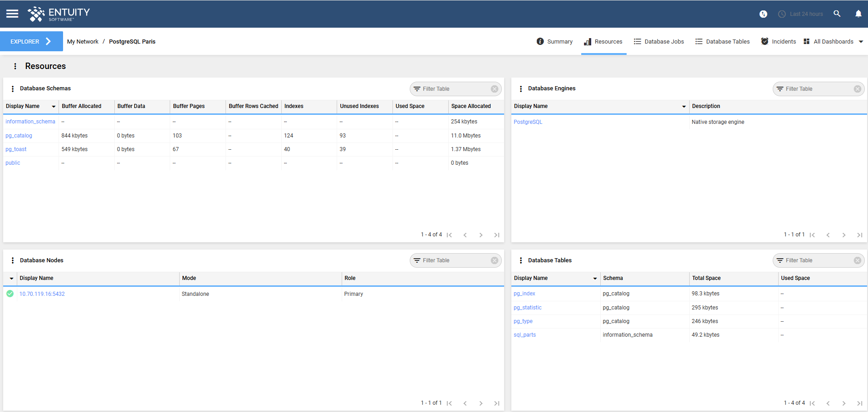Go to last page in Database Tables panel
The width and height of the screenshot is (868, 412).
pyautogui.click(x=860, y=403)
